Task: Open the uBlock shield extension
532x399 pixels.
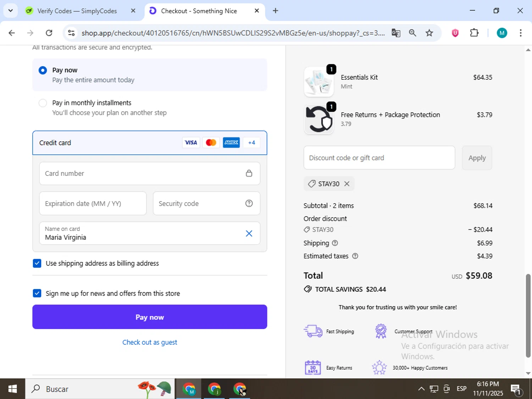Action: (x=455, y=33)
